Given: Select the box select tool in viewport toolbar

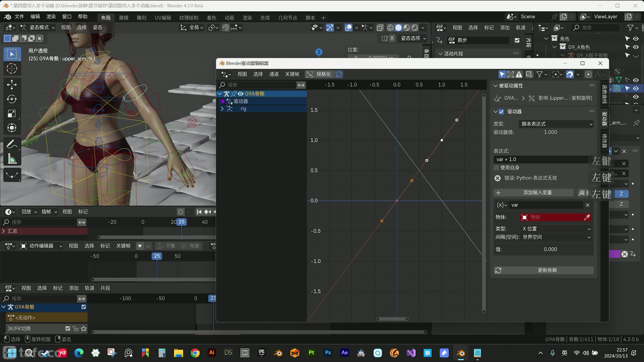Looking at the screenshot, I should point(12,54).
